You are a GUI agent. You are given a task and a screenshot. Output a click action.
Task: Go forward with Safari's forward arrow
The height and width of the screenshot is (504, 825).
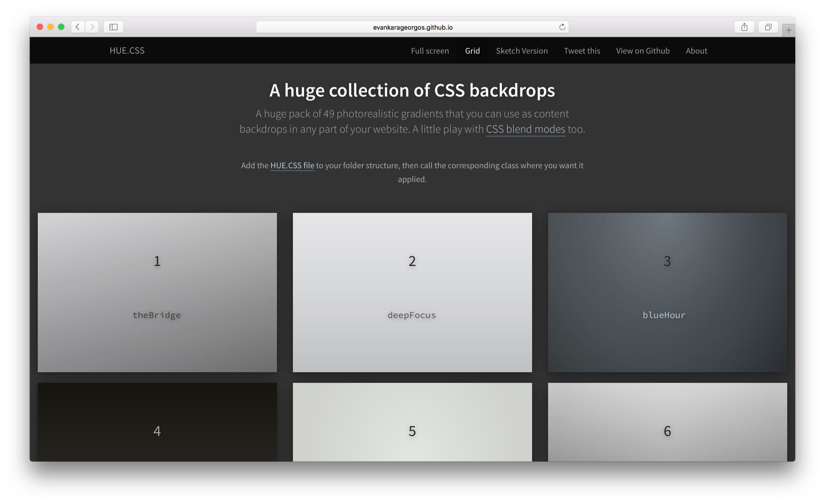point(92,27)
